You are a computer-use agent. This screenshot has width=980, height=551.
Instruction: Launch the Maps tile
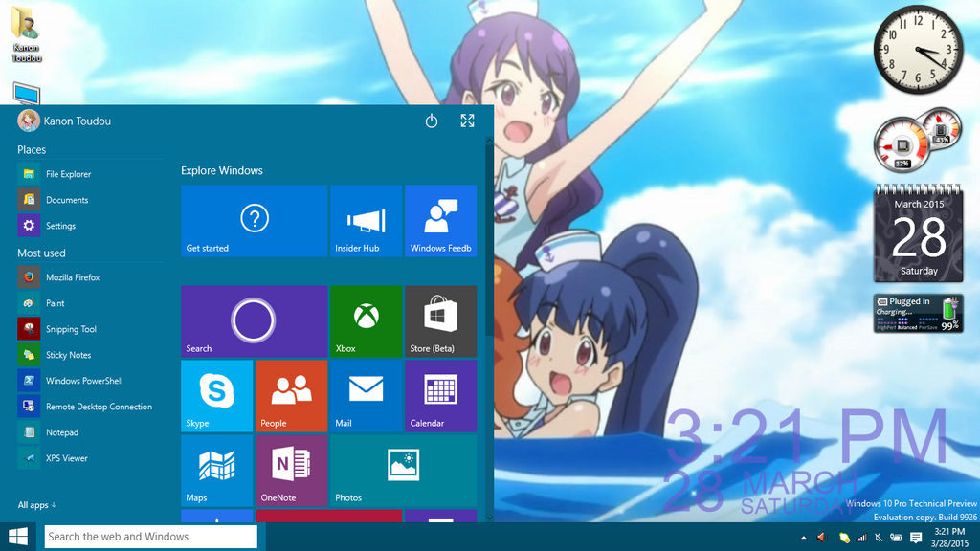pos(217,471)
